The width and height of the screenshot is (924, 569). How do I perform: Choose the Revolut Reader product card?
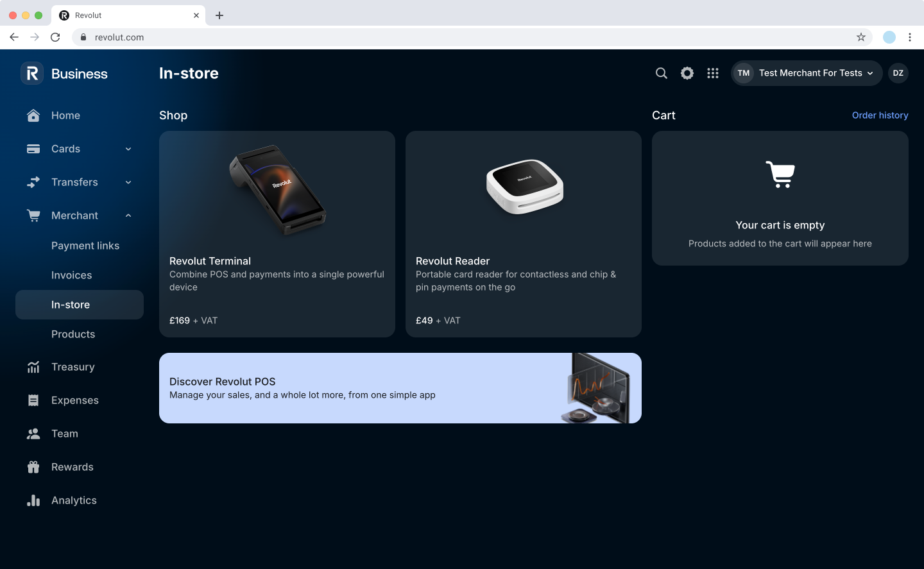(523, 234)
